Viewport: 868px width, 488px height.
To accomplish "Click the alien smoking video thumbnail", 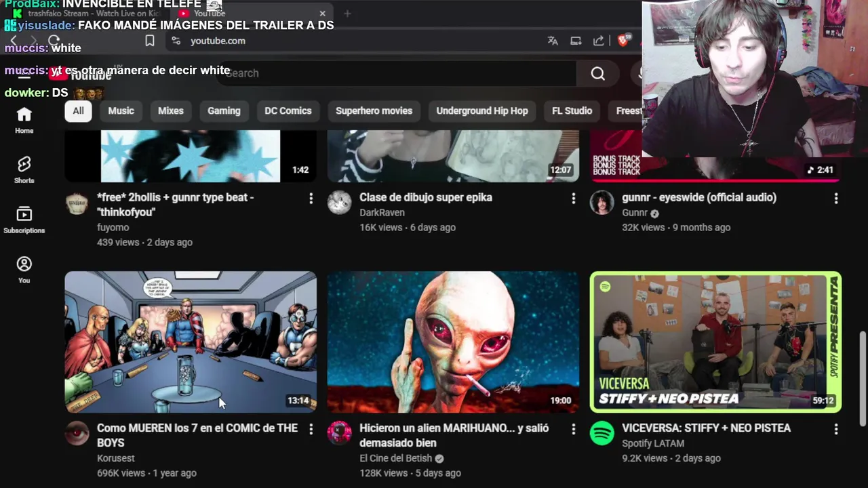I will coord(453,342).
